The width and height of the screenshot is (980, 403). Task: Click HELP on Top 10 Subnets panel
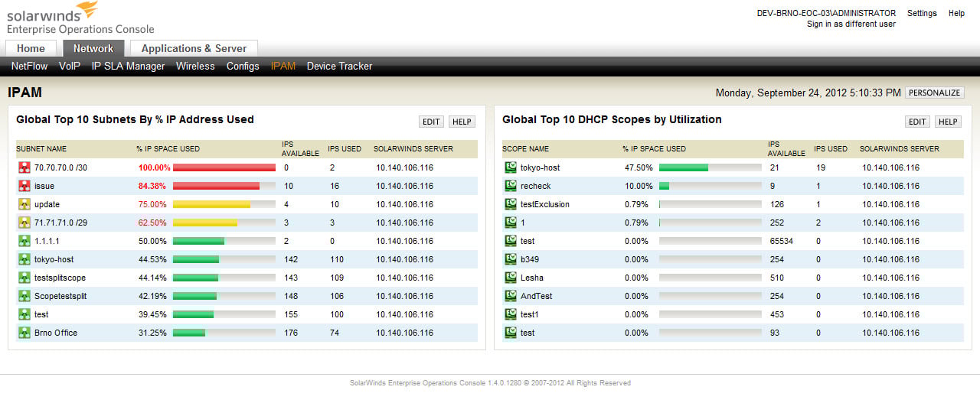coord(462,122)
